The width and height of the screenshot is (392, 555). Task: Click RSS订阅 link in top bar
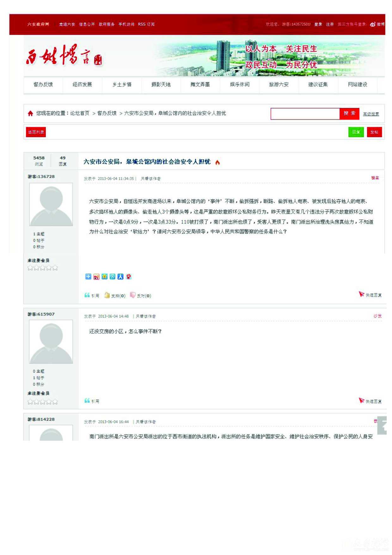click(x=146, y=24)
